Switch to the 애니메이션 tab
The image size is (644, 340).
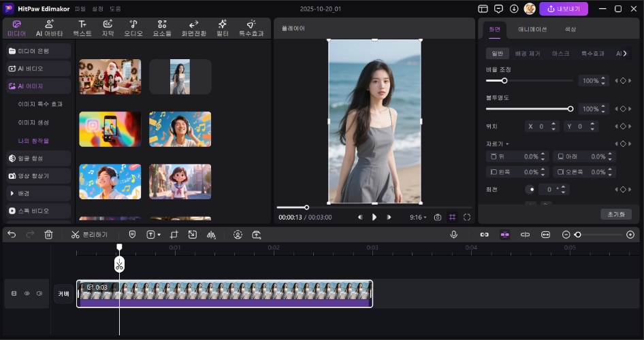pyautogui.click(x=532, y=29)
